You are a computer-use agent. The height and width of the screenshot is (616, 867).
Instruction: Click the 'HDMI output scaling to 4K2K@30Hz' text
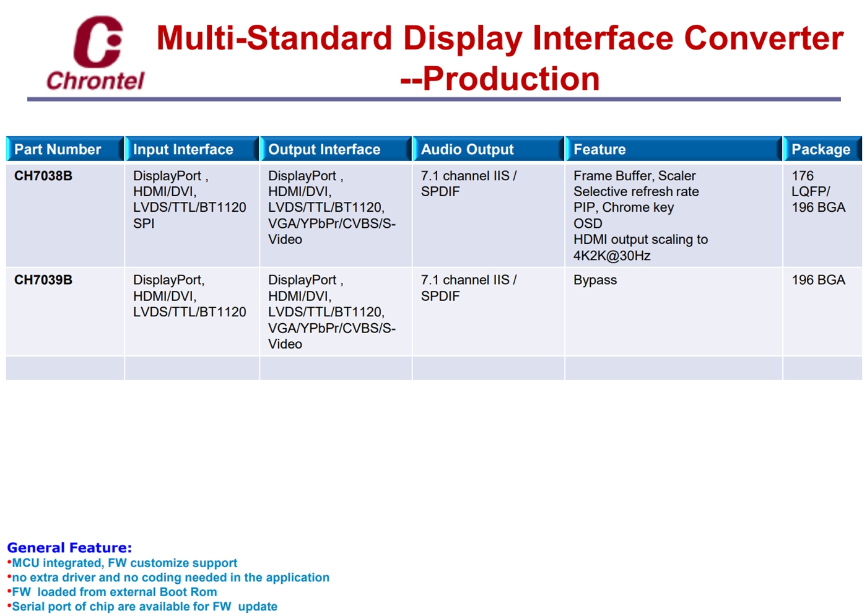pyautogui.click(x=641, y=248)
